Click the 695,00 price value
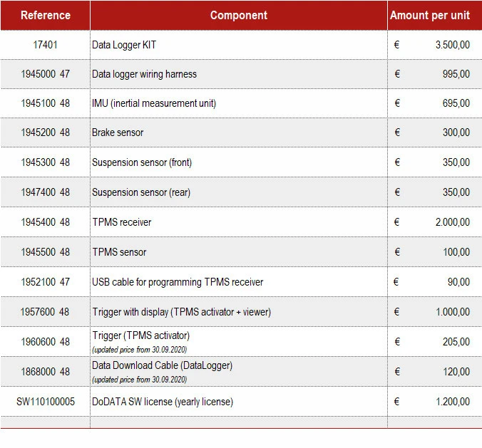 [x=456, y=103]
